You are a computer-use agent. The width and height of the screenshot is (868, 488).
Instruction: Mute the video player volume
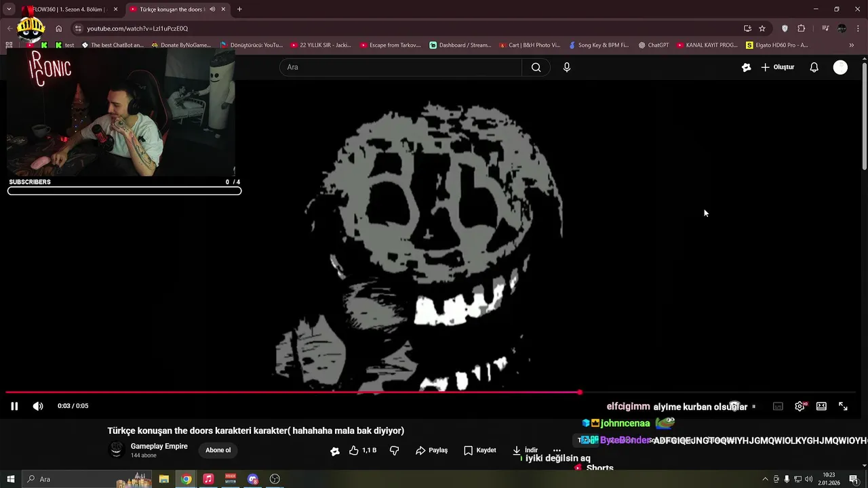(x=38, y=406)
